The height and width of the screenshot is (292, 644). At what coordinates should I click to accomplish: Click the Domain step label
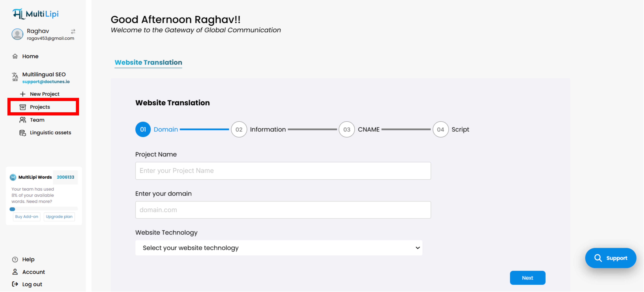point(166,130)
